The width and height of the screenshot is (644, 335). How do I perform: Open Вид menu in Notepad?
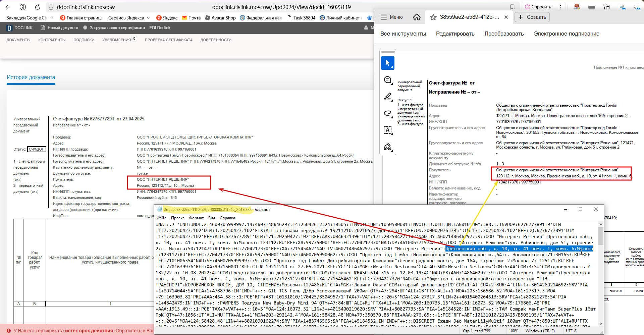[x=212, y=218]
